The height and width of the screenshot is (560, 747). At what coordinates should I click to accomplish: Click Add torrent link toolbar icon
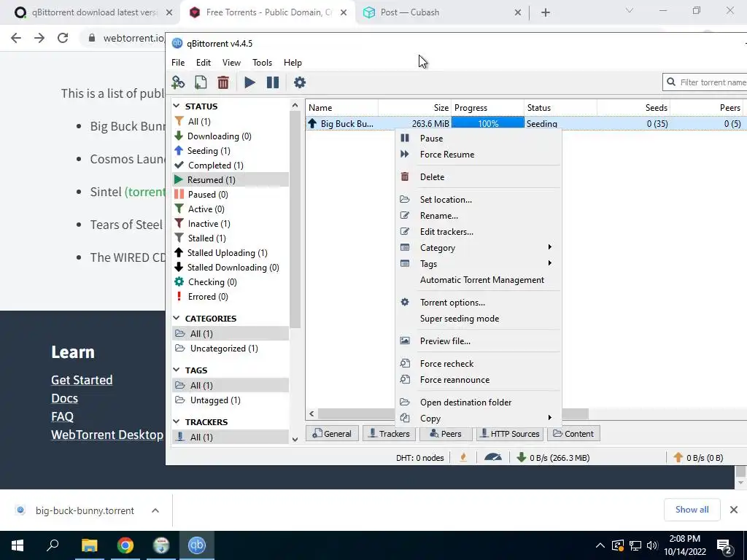pos(178,82)
